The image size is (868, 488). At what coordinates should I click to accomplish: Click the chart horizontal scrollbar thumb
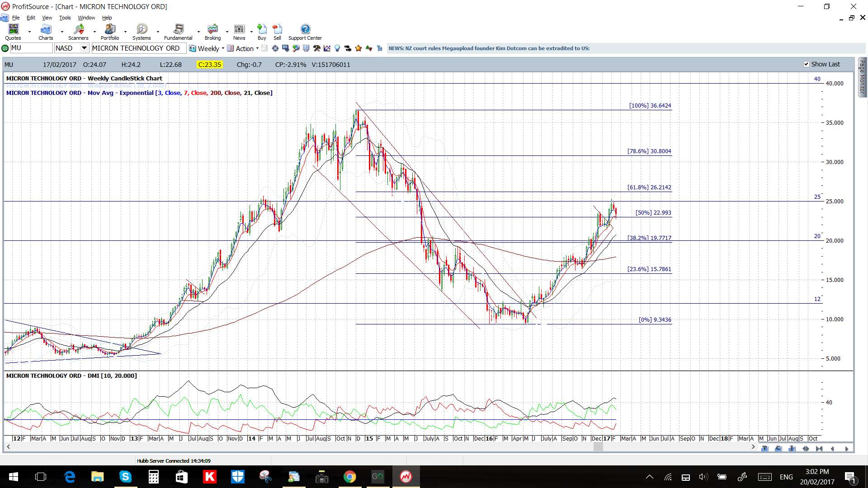pyautogui.click(x=598, y=447)
